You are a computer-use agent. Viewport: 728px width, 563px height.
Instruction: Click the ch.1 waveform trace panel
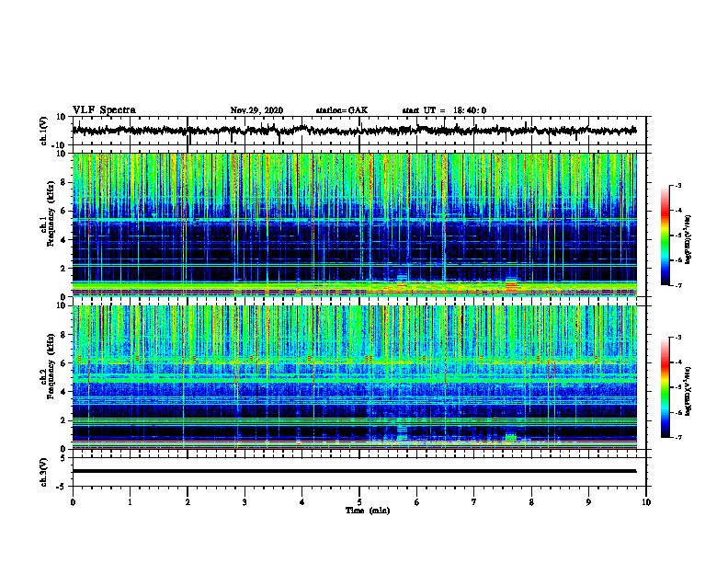tap(359, 131)
